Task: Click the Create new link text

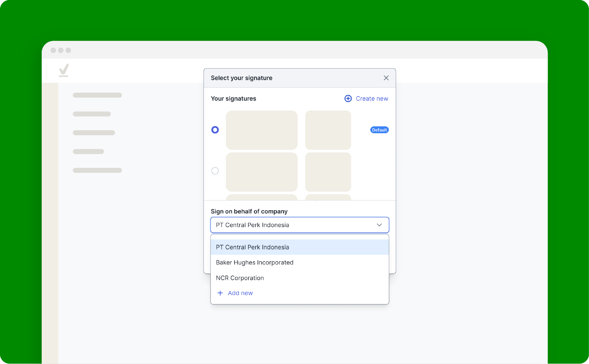Action: click(x=372, y=99)
